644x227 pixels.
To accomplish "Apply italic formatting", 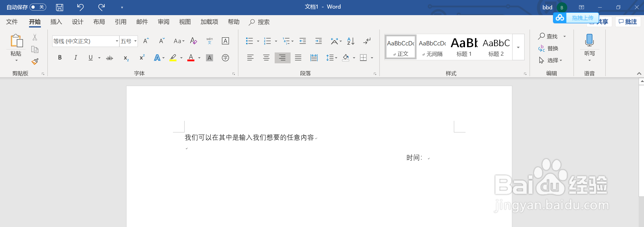I will click(75, 58).
